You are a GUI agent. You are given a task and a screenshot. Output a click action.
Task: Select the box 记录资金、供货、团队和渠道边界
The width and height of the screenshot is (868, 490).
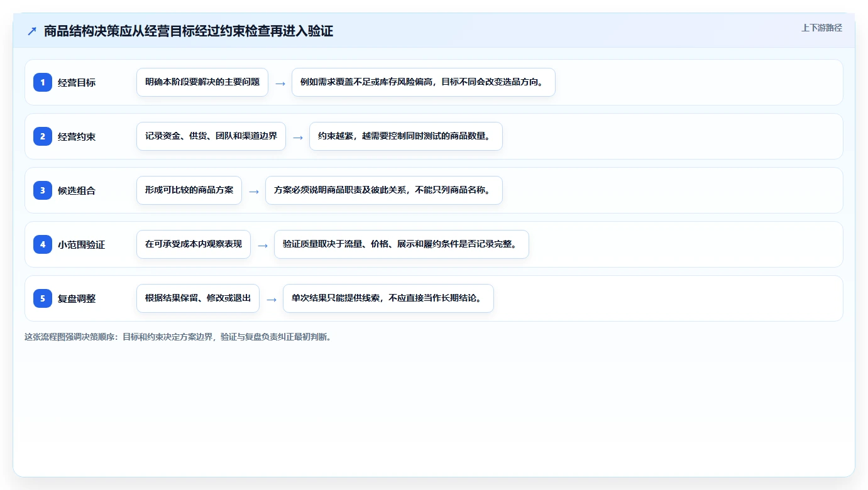pyautogui.click(x=211, y=136)
